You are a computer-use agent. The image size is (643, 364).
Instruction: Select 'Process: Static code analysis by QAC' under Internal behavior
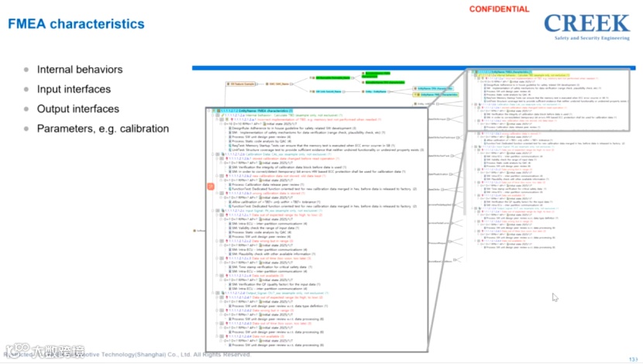(260, 141)
